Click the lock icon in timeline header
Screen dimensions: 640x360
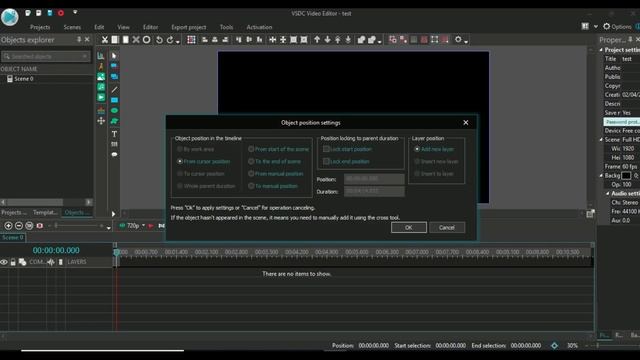point(13,262)
